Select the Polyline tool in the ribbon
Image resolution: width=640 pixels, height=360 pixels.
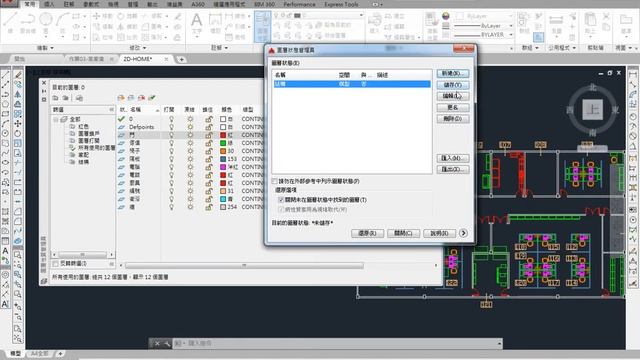coord(28,22)
